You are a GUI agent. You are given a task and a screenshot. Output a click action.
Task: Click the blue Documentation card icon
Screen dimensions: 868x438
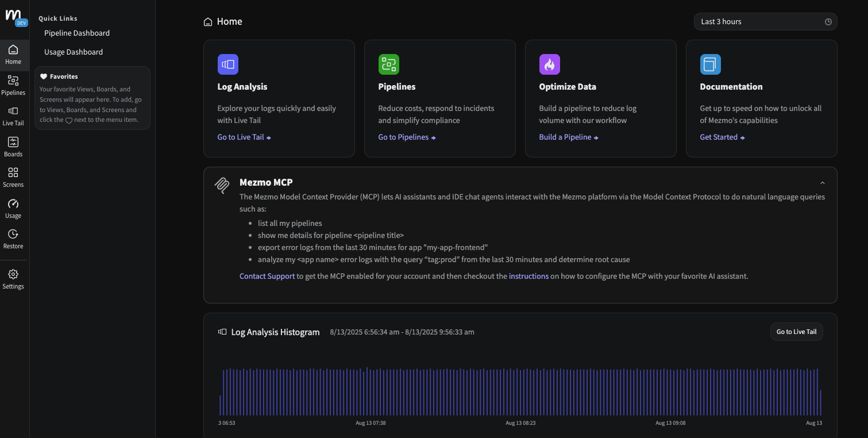[711, 64]
